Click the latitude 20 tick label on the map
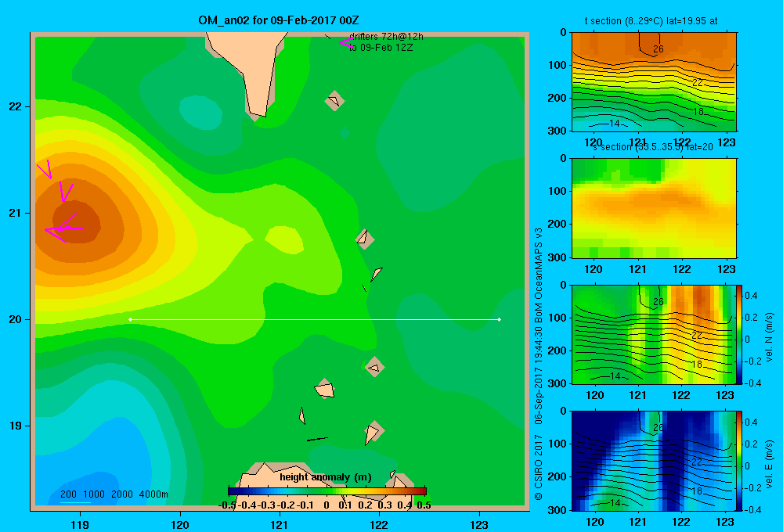Image resolution: width=783 pixels, height=532 pixels. (x=15, y=319)
